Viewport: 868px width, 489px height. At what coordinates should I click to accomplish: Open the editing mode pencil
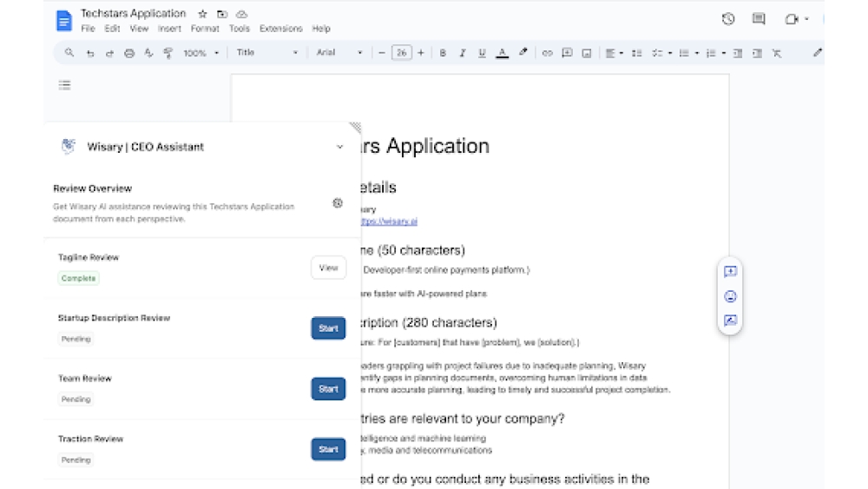(817, 53)
